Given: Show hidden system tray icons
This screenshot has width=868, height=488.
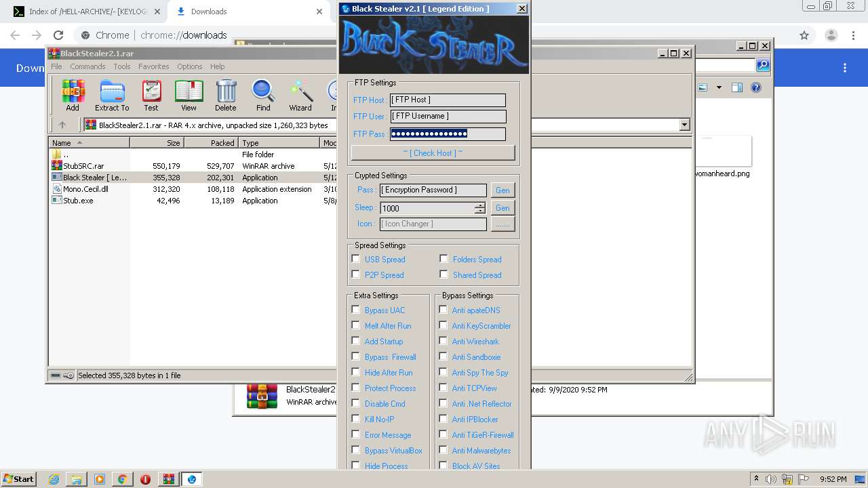Looking at the screenshot, I should click(x=756, y=479).
